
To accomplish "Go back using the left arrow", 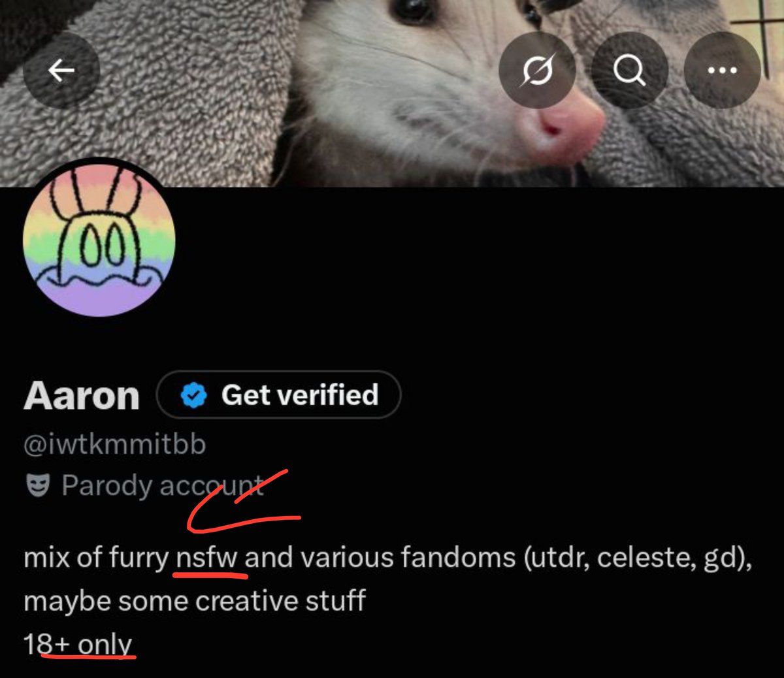I will point(61,70).
